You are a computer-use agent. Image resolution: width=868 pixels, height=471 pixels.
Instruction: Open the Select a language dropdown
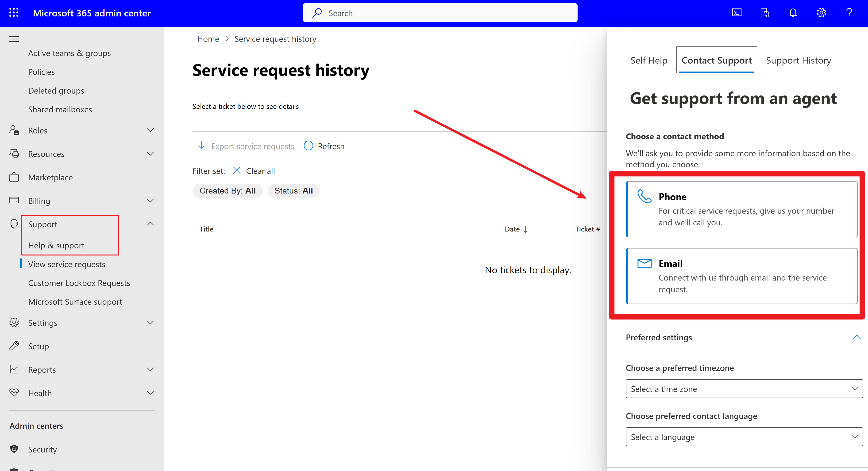click(744, 437)
